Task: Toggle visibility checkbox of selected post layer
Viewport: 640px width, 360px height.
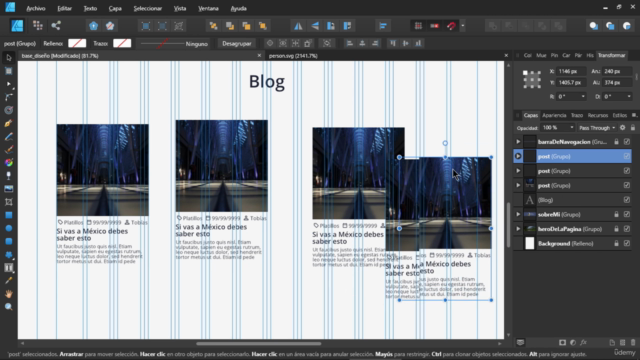Action: tap(627, 156)
